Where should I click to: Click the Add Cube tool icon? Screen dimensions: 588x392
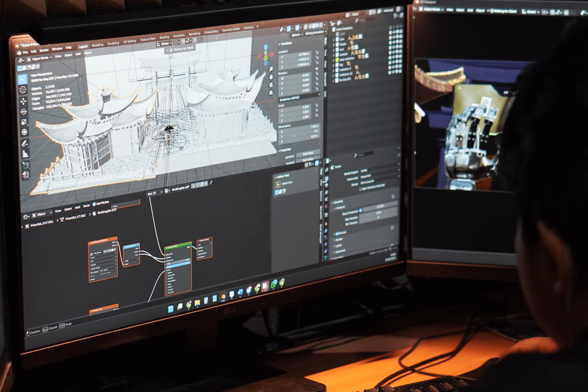tap(25, 166)
